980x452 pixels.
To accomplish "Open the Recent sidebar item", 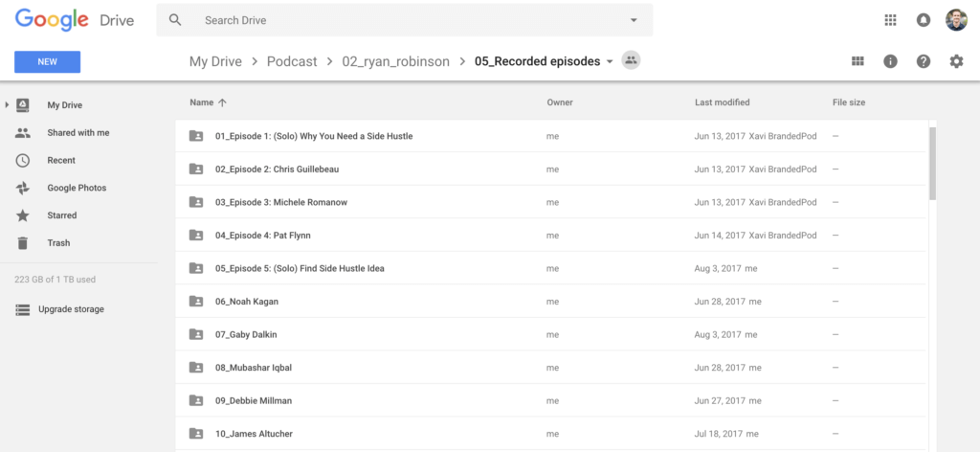I will click(x=61, y=160).
